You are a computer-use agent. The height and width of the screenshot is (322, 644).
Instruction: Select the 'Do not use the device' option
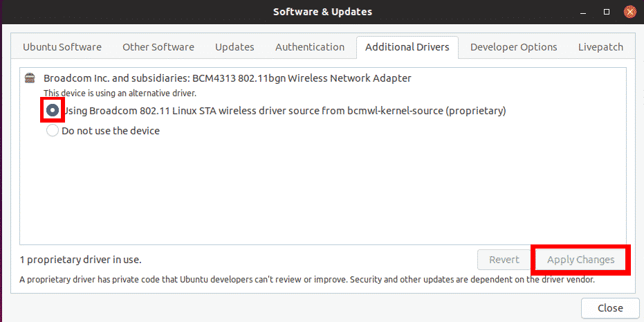[x=53, y=131]
